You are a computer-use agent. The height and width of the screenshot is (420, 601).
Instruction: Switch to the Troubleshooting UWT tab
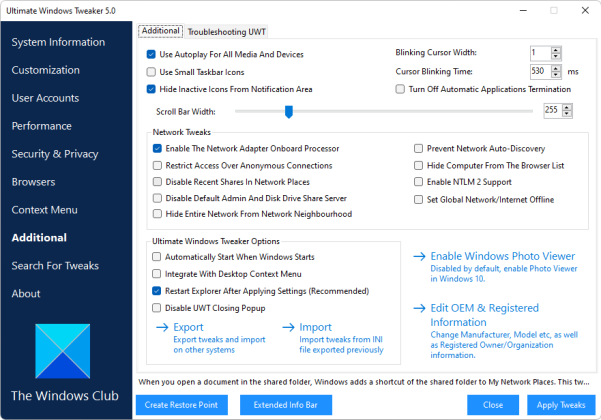pos(227,32)
